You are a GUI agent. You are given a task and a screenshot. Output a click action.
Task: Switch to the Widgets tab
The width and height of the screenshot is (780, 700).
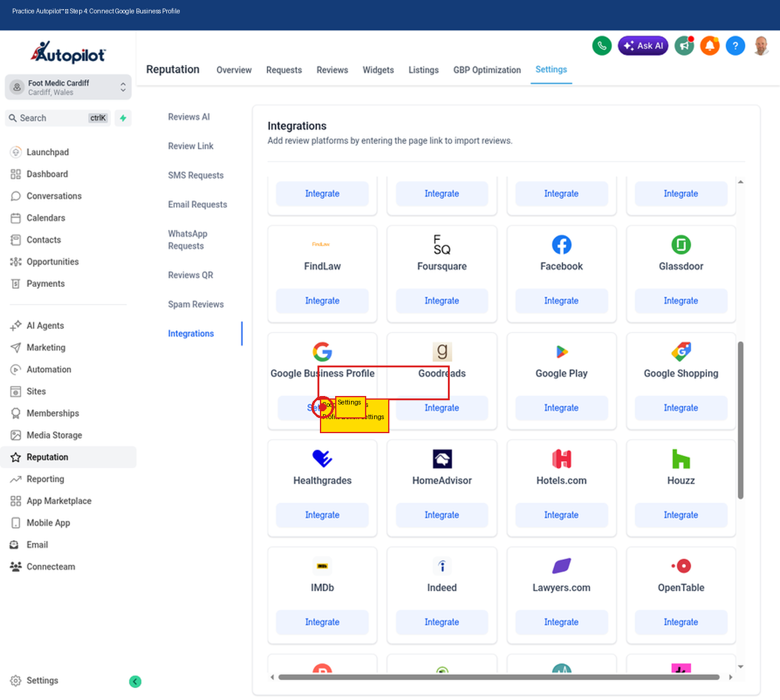point(378,70)
